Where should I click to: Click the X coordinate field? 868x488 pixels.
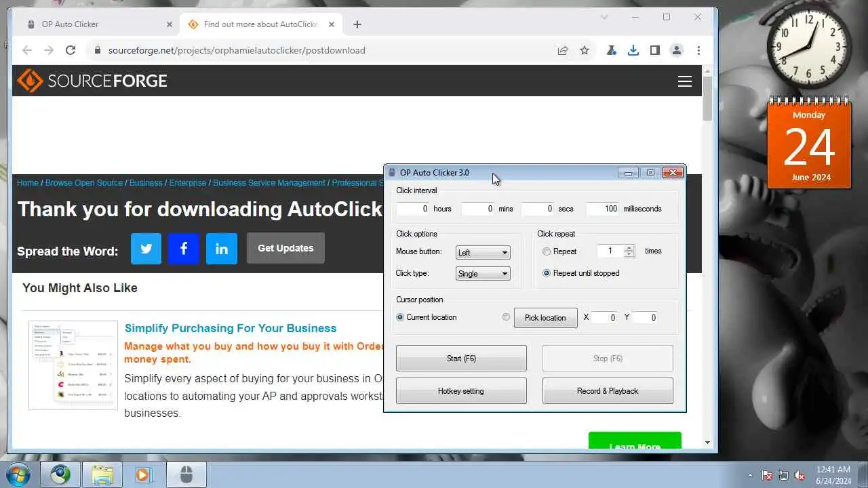pyautogui.click(x=604, y=317)
